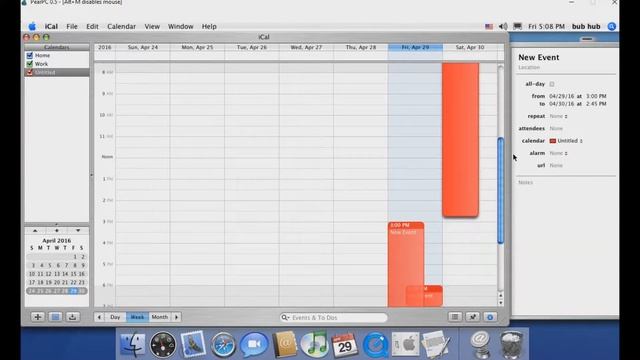Open the File menu
This screenshot has height=360, width=640.
click(72, 27)
